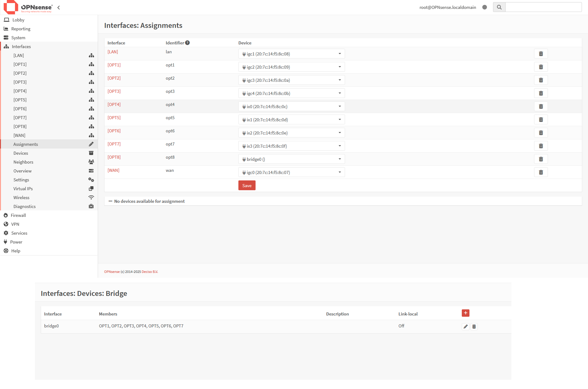Select Overview in the Interfaces submenu
Image resolution: width=588 pixels, height=389 pixels.
(49, 171)
